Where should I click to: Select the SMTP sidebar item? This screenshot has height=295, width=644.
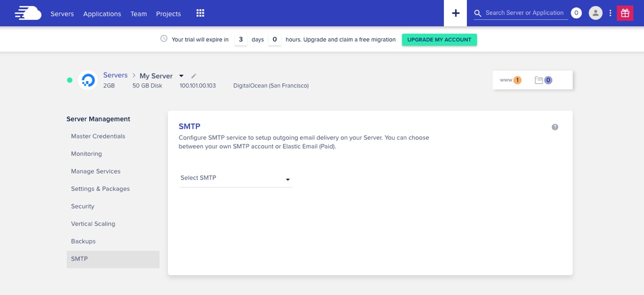pyautogui.click(x=113, y=259)
